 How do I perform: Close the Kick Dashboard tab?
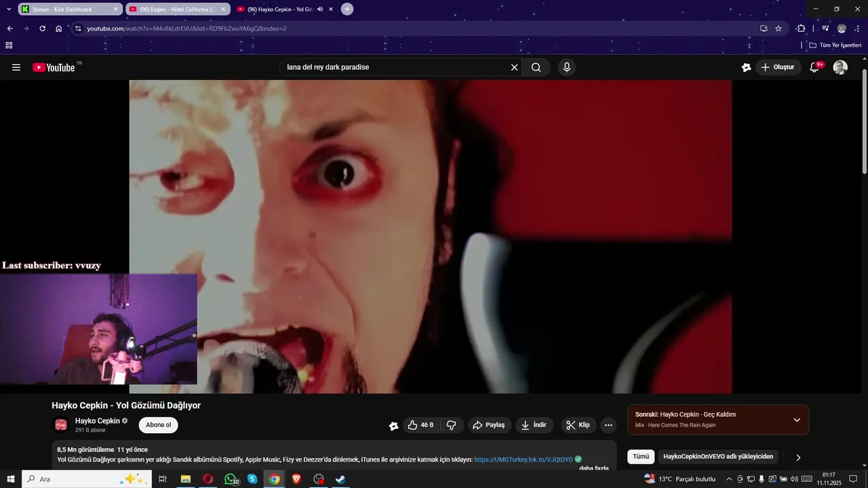coord(115,9)
